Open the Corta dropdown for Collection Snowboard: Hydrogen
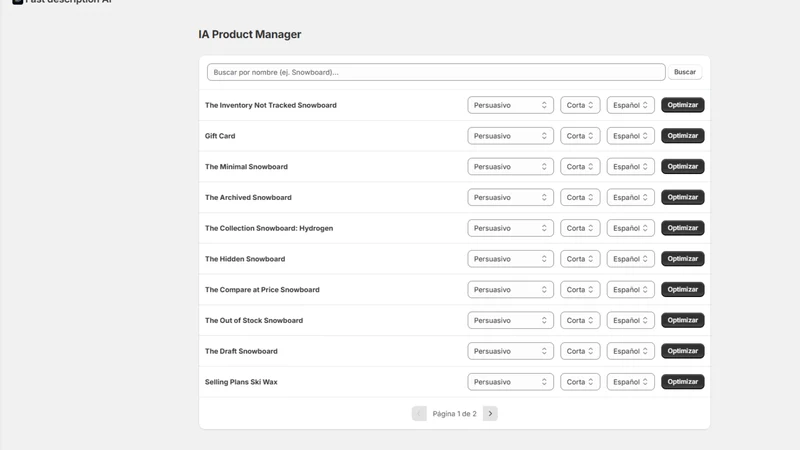 tap(580, 228)
